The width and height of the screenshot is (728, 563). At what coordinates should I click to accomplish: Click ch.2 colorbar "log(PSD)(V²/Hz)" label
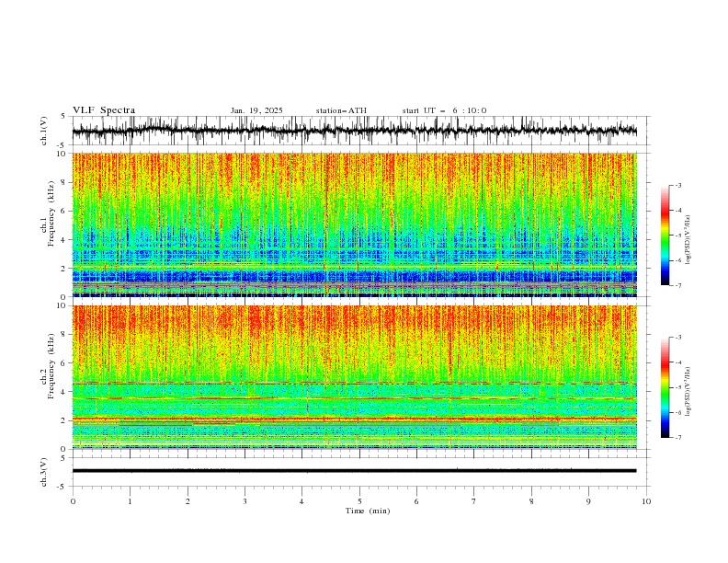(x=688, y=392)
